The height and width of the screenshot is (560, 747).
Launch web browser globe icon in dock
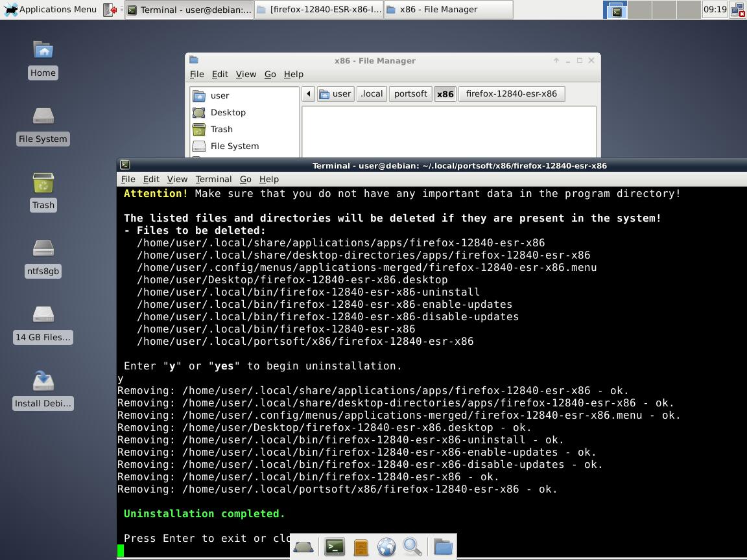point(386,547)
